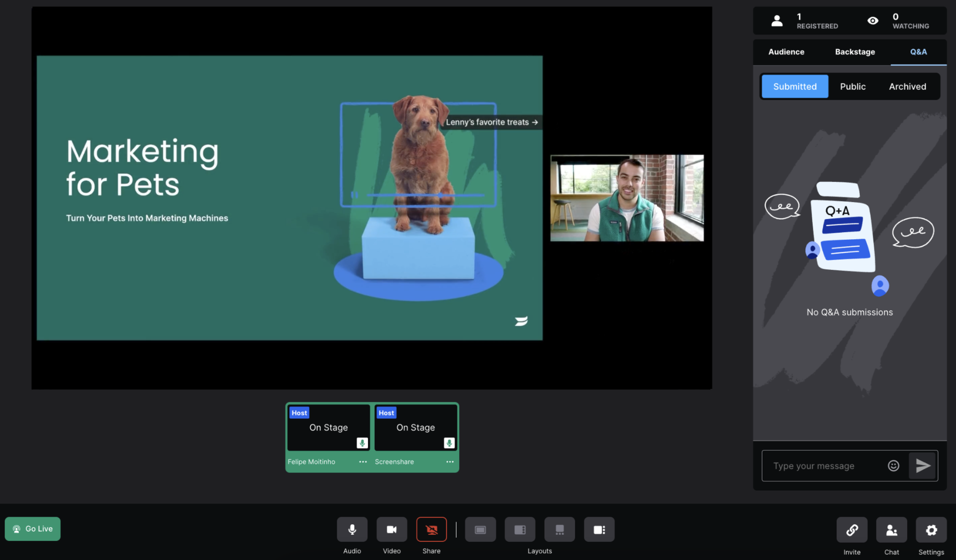Switch to the Backstage tab
Image resolution: width=956 pixels, height=560 pixels.
pos(855,52)
